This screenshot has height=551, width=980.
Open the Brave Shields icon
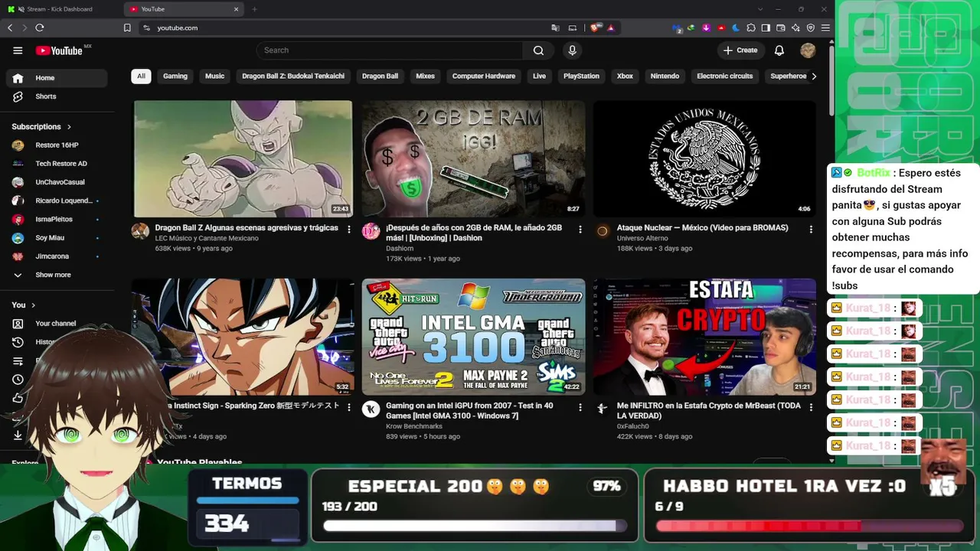click(596, 28)
